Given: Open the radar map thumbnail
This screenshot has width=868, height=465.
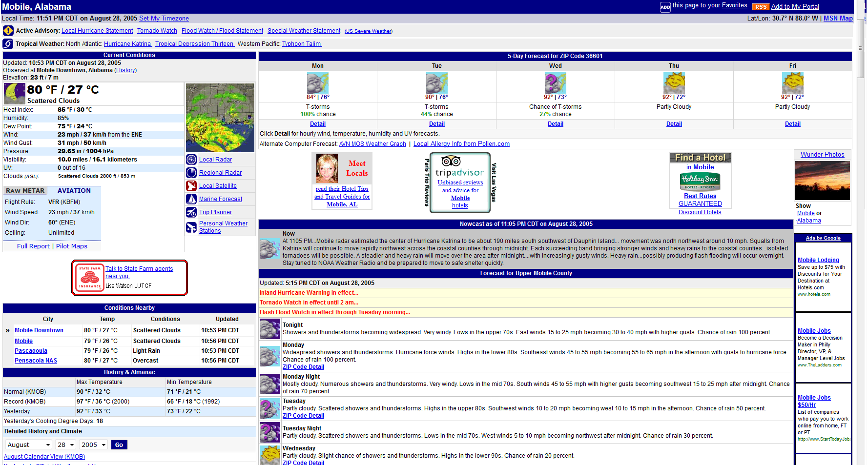Looking at the screenshot, I should click(x=220, y=118).
